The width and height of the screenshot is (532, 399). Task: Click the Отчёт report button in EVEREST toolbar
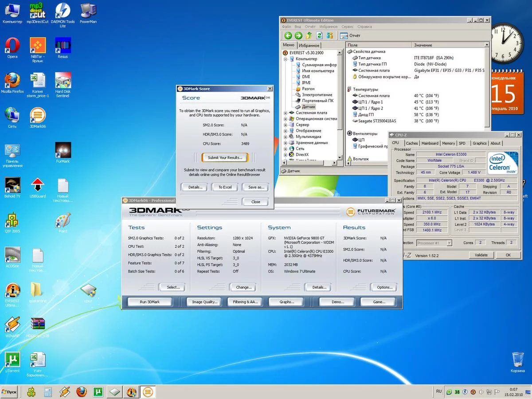351,35
